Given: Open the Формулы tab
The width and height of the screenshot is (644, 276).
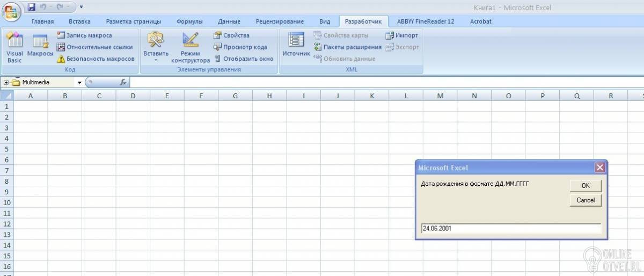Looking at the screenshot, I should (x=189, y=21).
